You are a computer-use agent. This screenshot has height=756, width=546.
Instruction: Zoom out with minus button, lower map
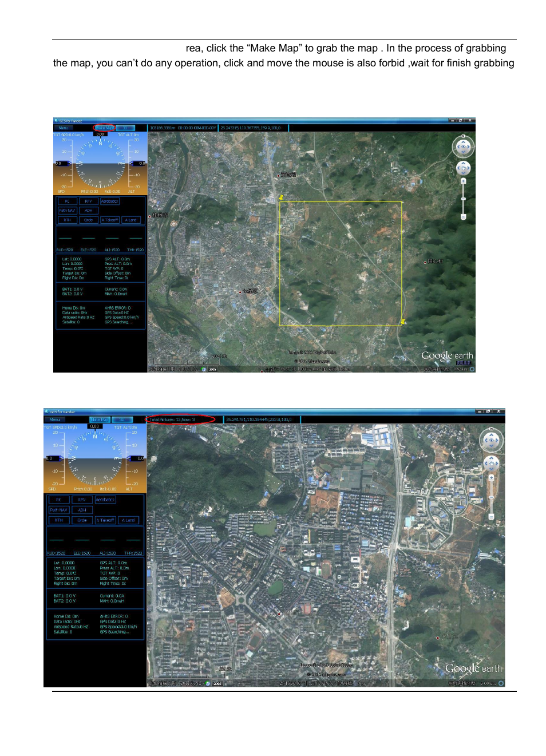click(x=491, y=517)
